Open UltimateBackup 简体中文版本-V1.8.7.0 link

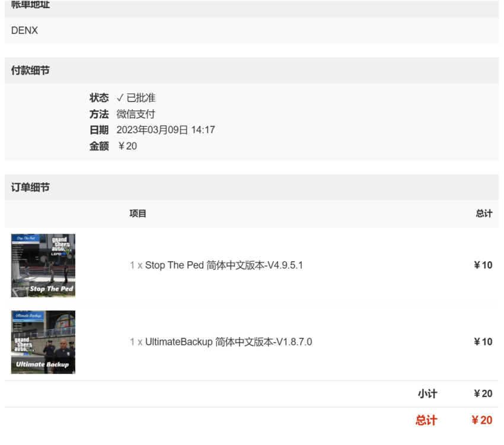[228, 342]
